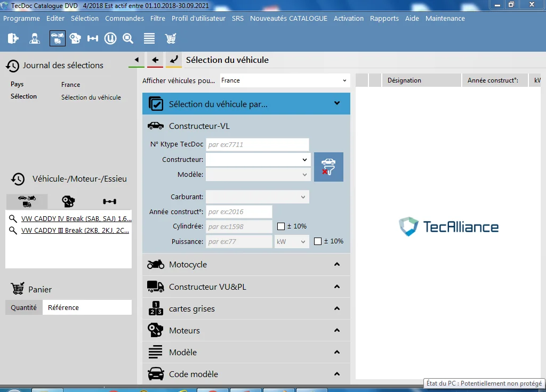Open the France country dropdown
Image resolution: width=546 pixels, height=392 pixels.
click(x=284, y=80)
